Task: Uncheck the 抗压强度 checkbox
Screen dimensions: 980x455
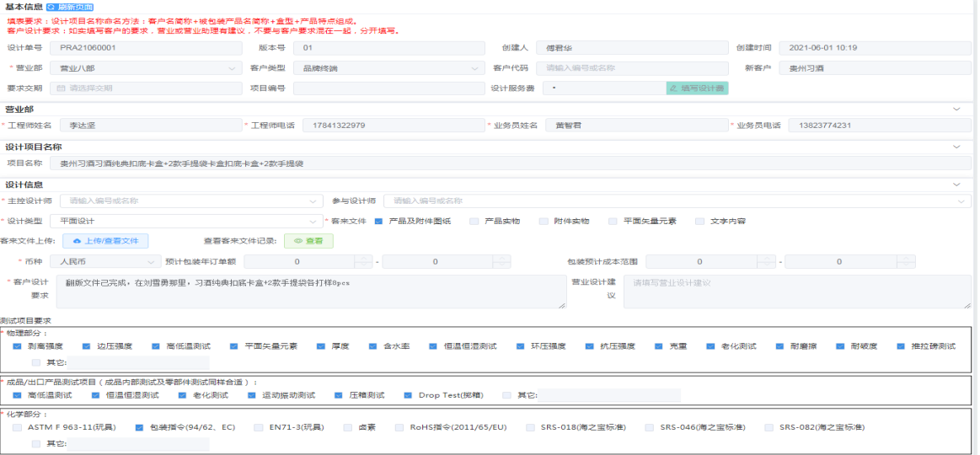Action: [x=589, y=345]
